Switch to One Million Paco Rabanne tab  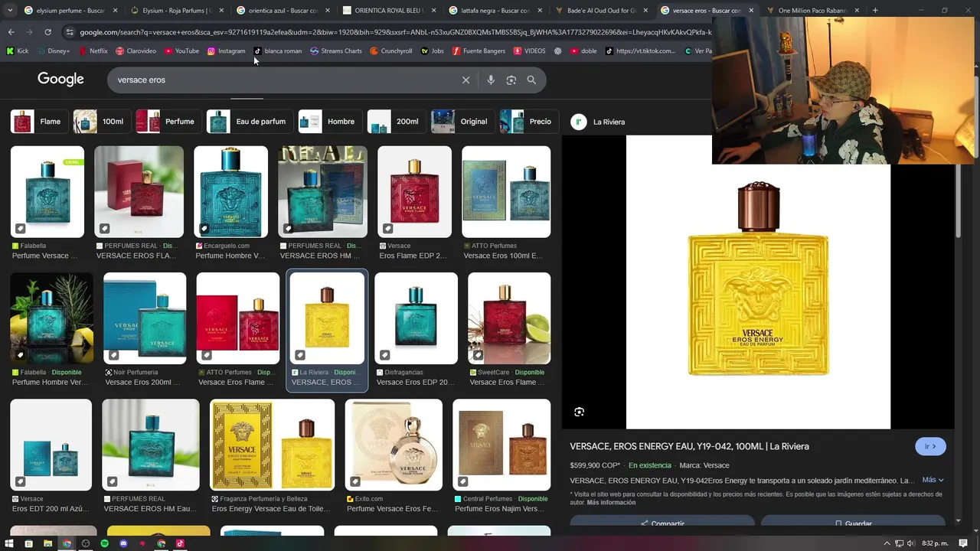coord(814,11)
